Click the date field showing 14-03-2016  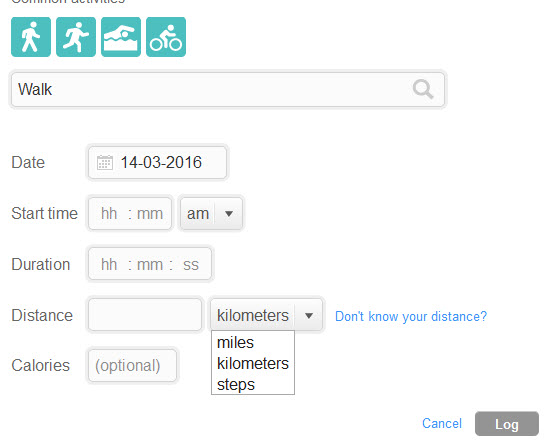point(157,163)
